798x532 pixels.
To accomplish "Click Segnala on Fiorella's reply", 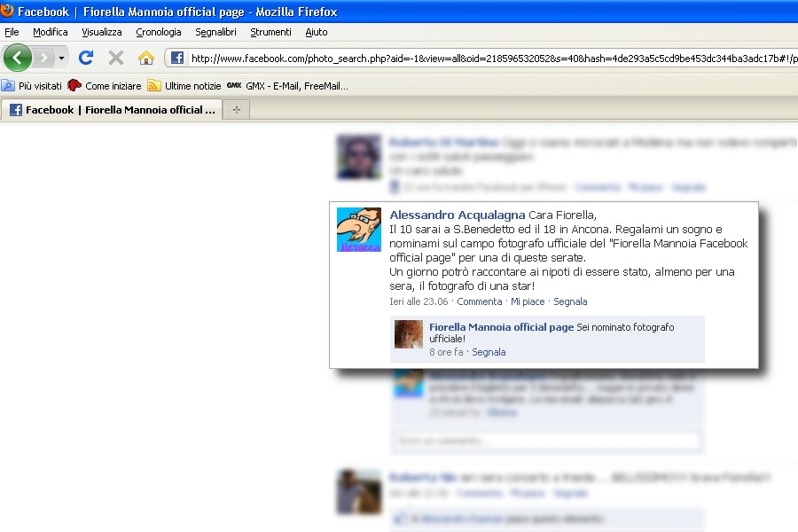I will coord(489,352).
